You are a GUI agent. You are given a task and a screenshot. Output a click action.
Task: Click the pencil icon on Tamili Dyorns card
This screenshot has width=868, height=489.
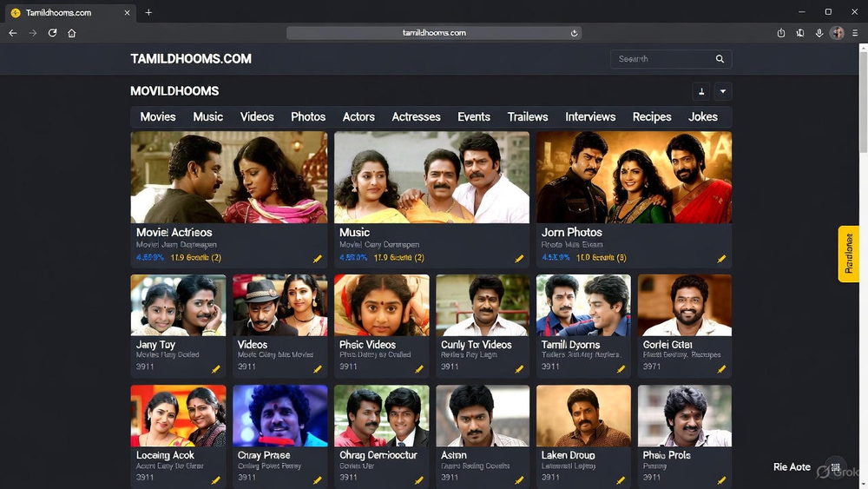[621, 369]
